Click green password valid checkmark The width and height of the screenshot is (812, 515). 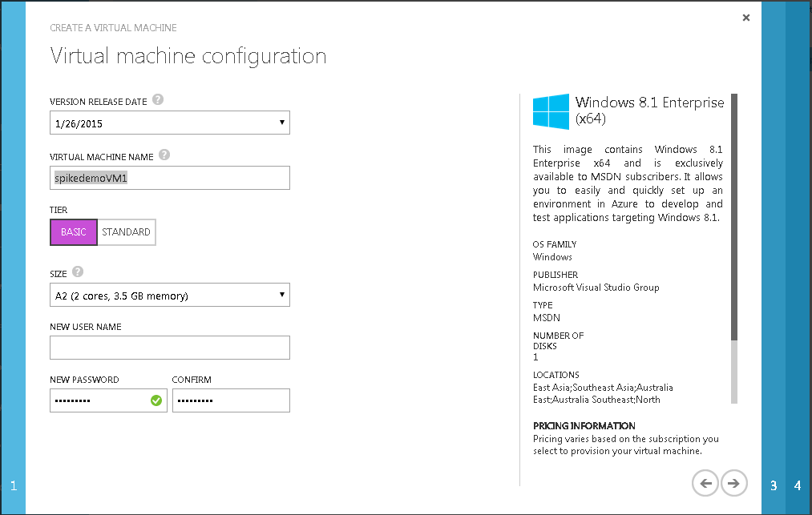(156, 400)
